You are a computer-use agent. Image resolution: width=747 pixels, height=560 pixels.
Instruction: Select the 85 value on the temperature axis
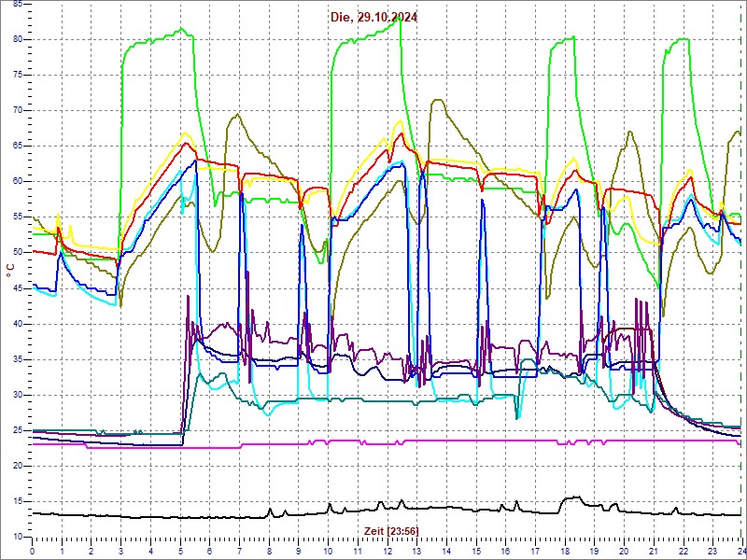[x=17, y=4]
